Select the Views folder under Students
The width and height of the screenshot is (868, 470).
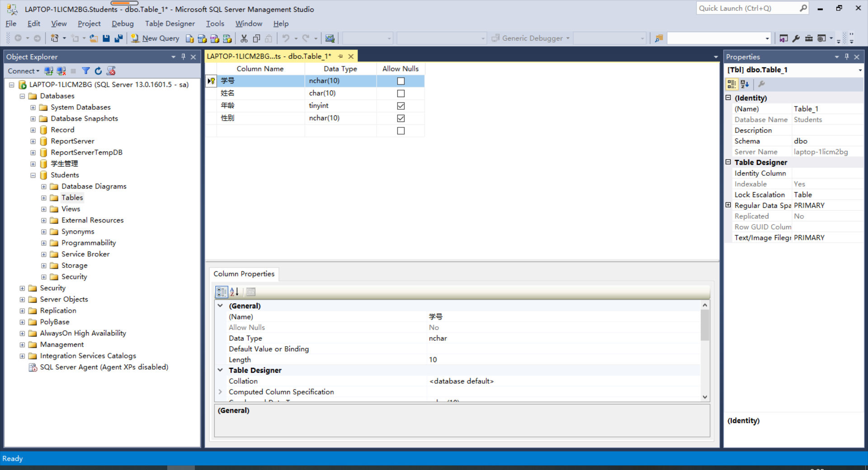click(71, 209)
